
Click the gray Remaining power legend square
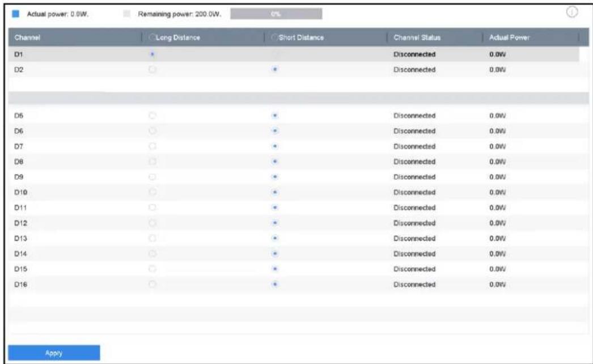click(x=126, y=14)
